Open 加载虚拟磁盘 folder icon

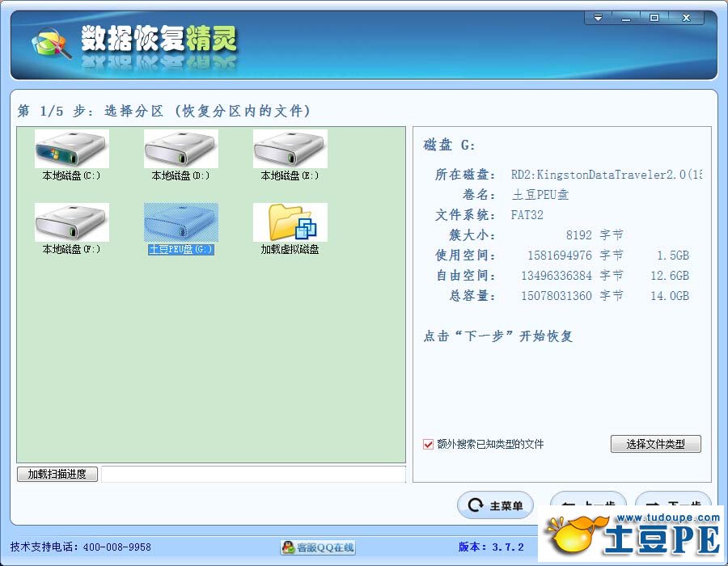290,224
